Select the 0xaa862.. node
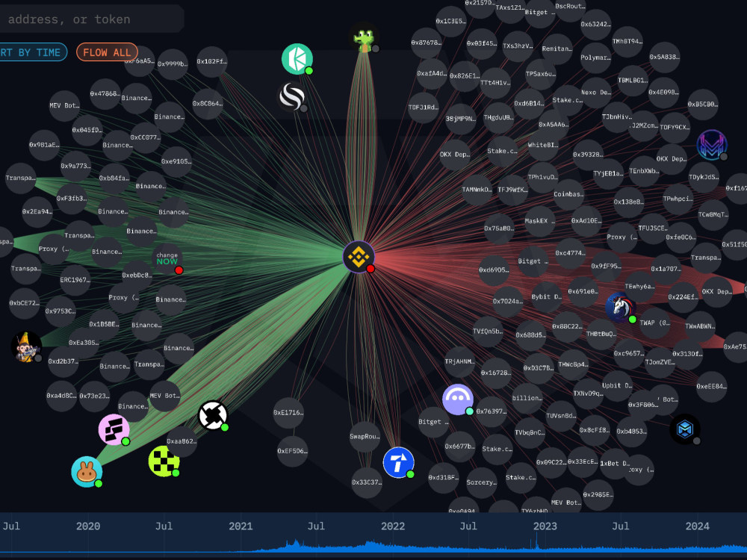 pyautogui.click(x=182, y=441)
